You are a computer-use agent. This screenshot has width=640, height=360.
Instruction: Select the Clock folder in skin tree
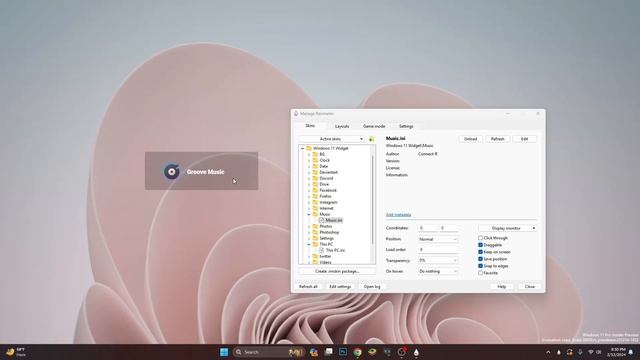point(324,160)
